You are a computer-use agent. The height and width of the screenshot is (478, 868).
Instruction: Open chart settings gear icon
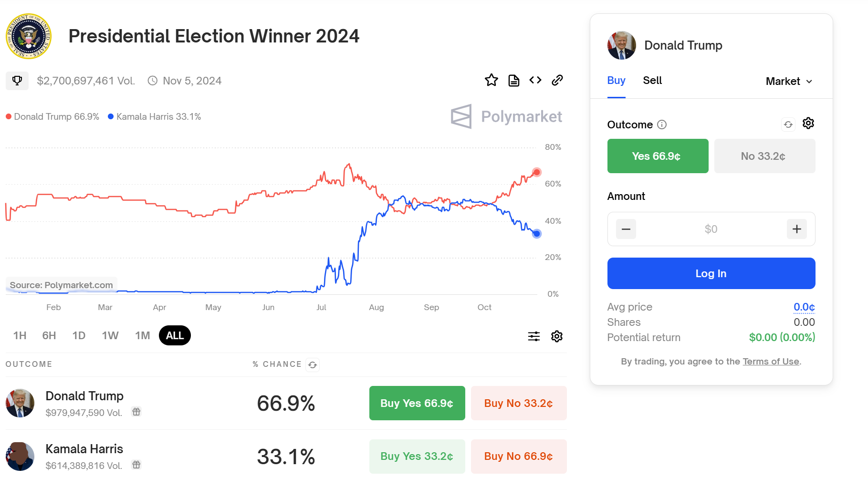click(x=557, y=336)
